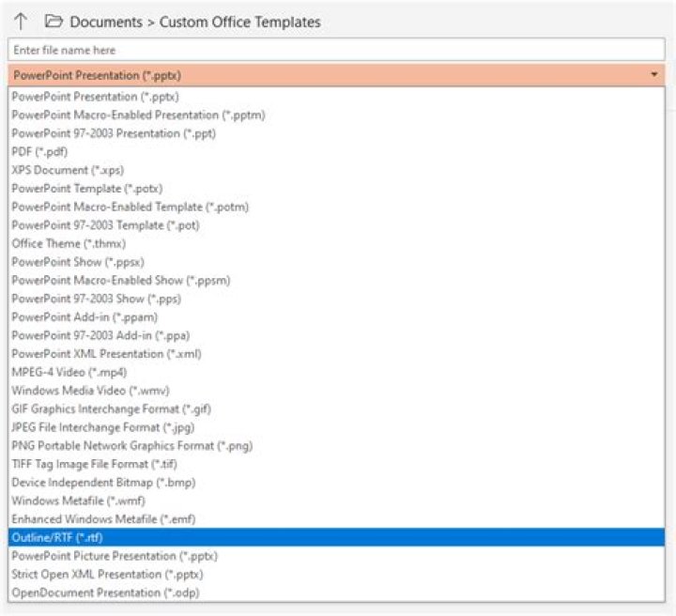Pick XPS Document (*.xps)
676x616 pixels.
click(x=336, y=170)
